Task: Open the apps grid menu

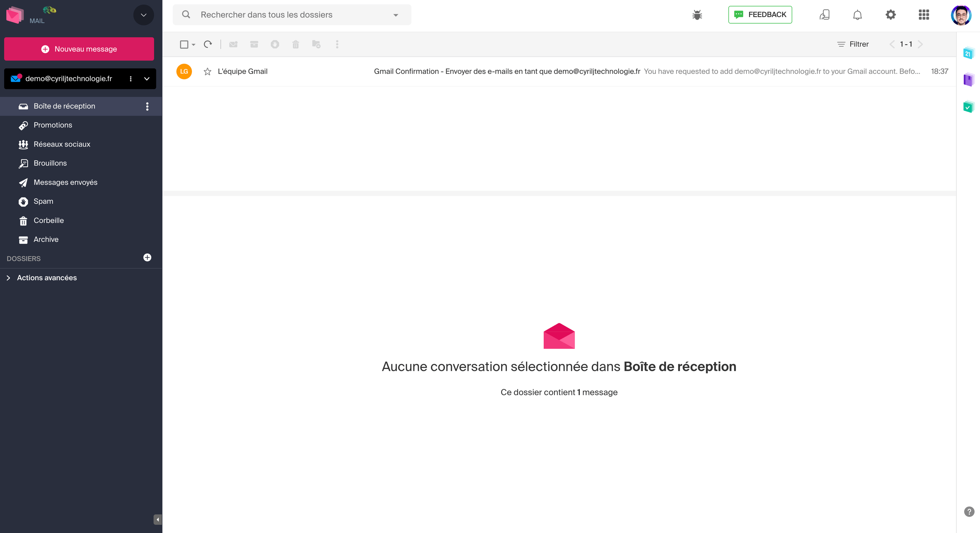Action: point(924,15)
